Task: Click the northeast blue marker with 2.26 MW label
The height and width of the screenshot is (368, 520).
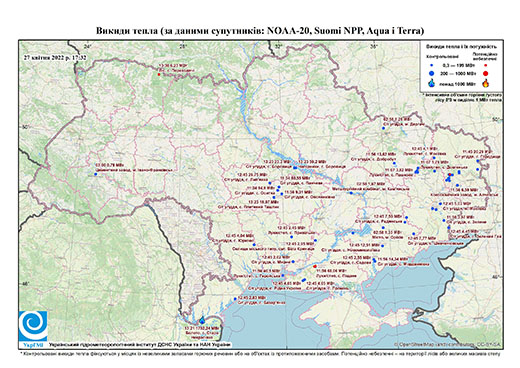Action: pyautogui.click(x=383, y=128)
